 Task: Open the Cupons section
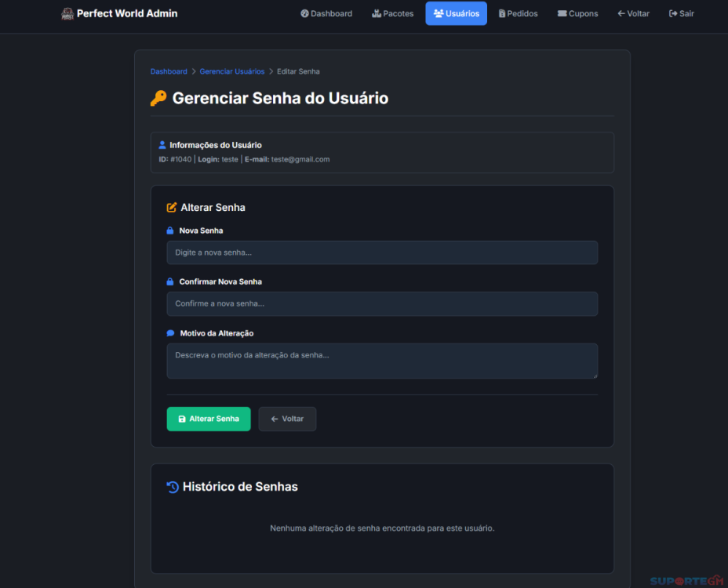[x=577, y=13]
